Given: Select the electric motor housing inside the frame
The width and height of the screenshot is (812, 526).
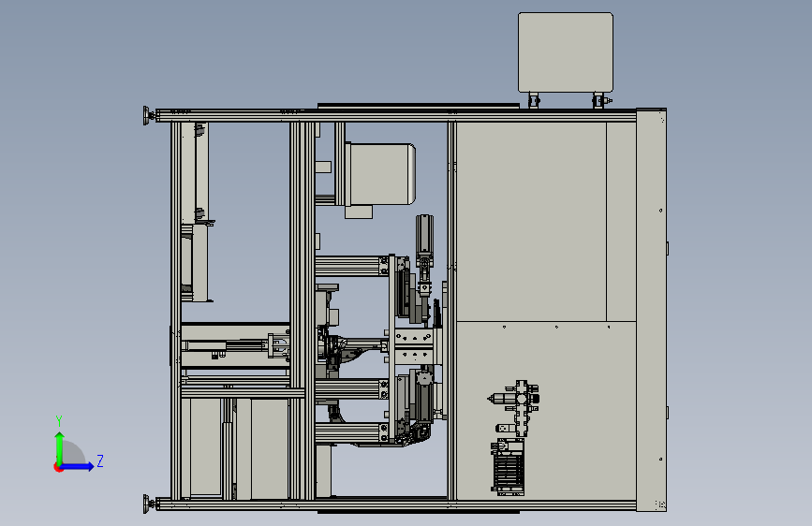Looking at the screenshot, I should point(380,174).
